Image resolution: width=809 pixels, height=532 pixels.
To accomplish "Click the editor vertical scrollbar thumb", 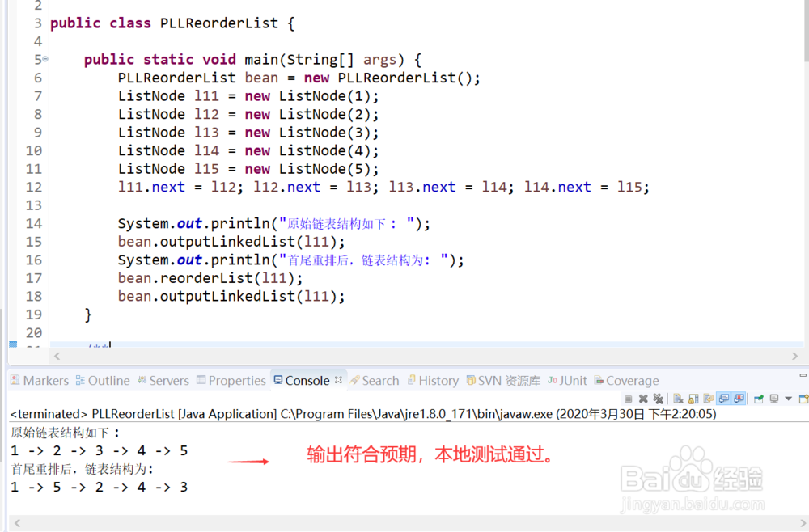I will coord(806,31).
